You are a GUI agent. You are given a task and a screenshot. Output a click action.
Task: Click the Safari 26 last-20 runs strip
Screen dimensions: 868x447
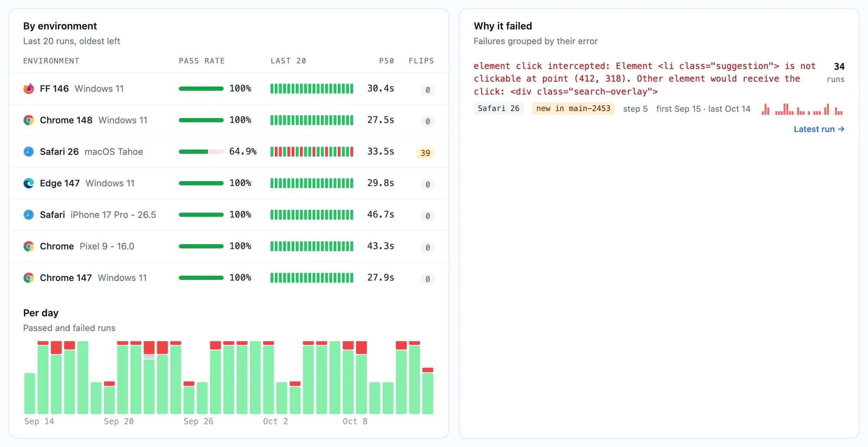pos(312,152)
